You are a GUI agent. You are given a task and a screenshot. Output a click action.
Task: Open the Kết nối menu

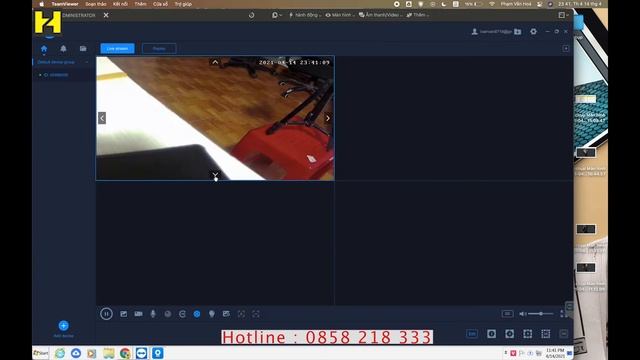pyautogui.click(x=120, y=4)
